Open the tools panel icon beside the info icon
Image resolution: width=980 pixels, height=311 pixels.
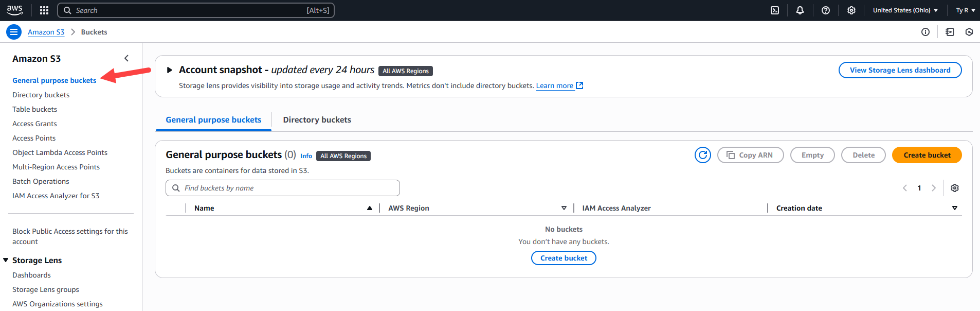point(950,32)
